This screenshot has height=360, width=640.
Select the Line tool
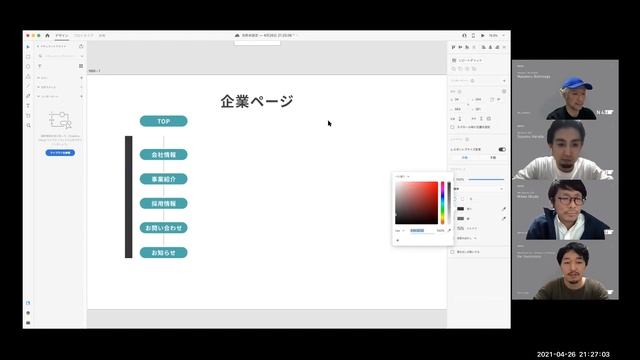28,86
